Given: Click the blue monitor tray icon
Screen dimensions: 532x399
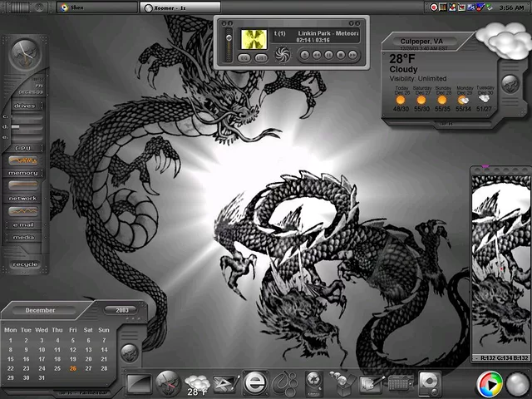Looking at the screenshot, I should click(x=470, y=7).
